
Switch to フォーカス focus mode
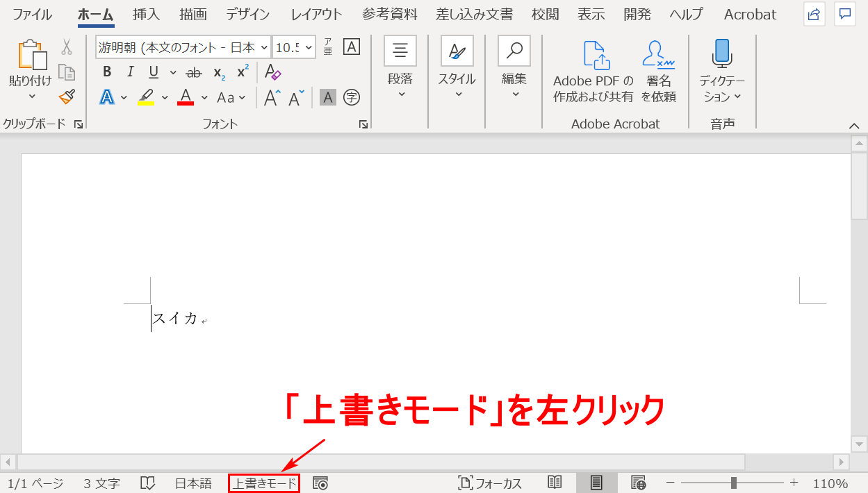(490, 483)
